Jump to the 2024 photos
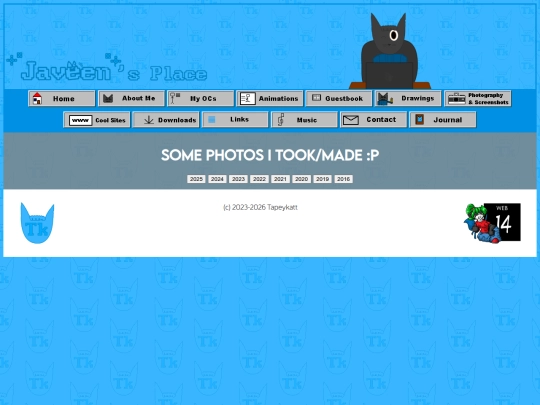Image resolution: width=540 pixels, height=405 pixels. coord(217,179)
